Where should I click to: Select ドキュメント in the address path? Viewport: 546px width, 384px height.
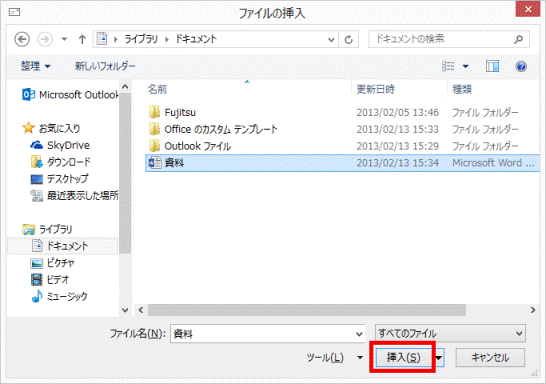point(196,39)
